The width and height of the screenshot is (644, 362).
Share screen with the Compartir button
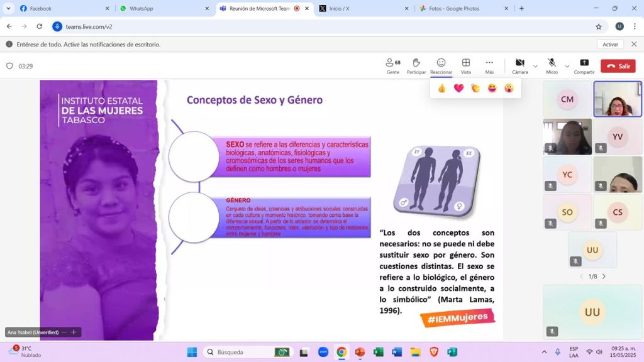point(584,65)
